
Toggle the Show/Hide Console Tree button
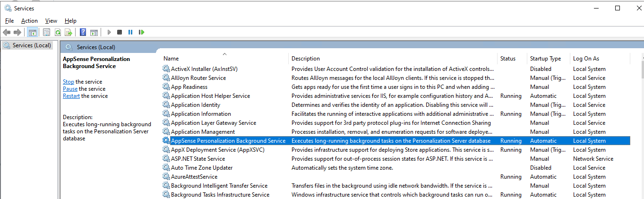(33, 32)
